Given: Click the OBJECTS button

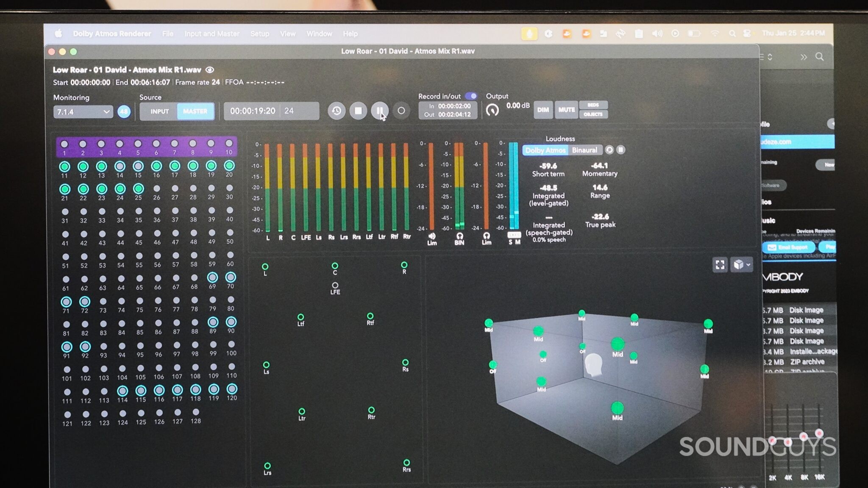Looking at the screenshot, I should 594,114.
